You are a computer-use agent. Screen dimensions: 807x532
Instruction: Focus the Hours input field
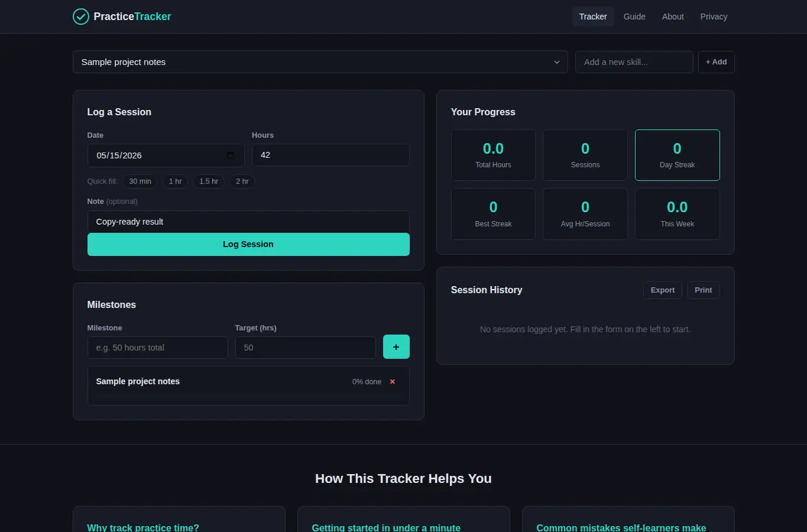(330, 155)
